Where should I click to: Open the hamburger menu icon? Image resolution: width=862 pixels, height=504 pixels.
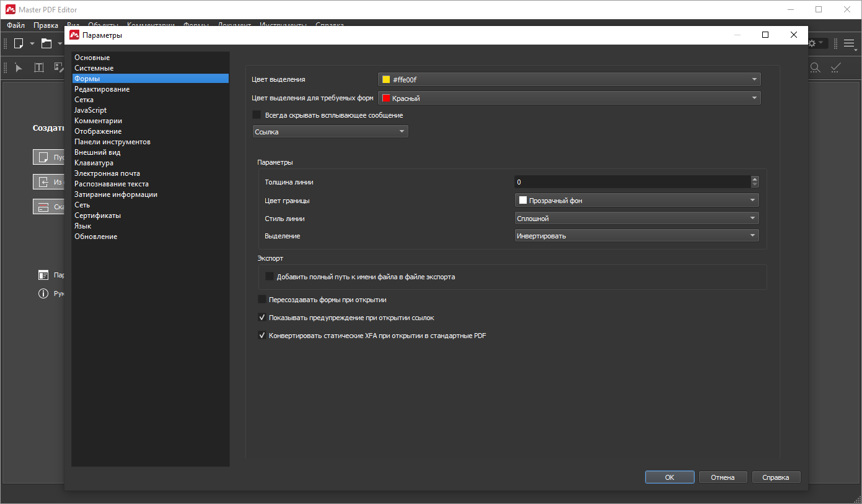[849, 43]
